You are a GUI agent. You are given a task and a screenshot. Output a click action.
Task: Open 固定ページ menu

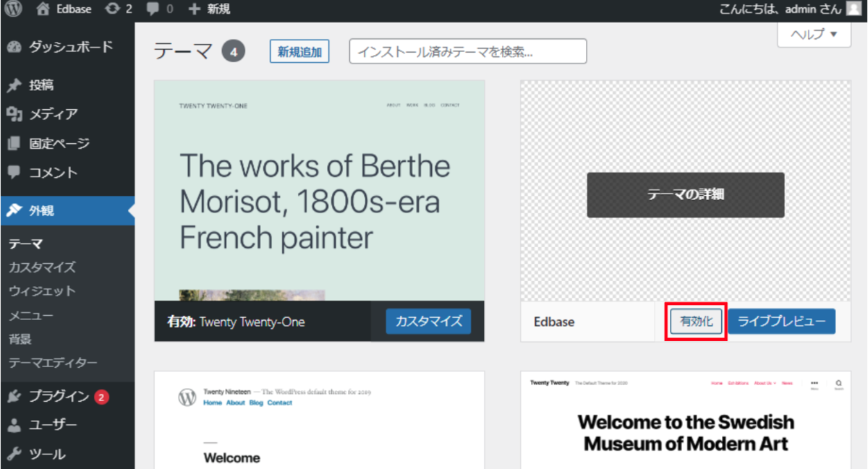click(x=59, y=144)
